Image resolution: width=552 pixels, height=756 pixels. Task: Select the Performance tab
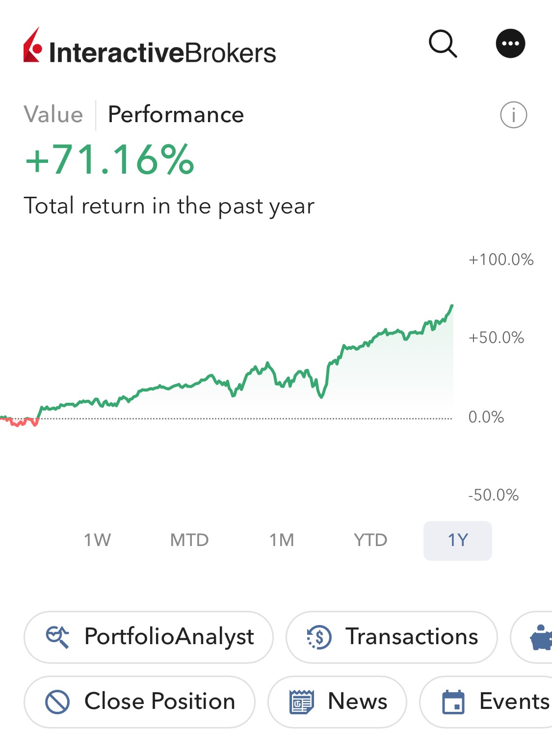176,115
